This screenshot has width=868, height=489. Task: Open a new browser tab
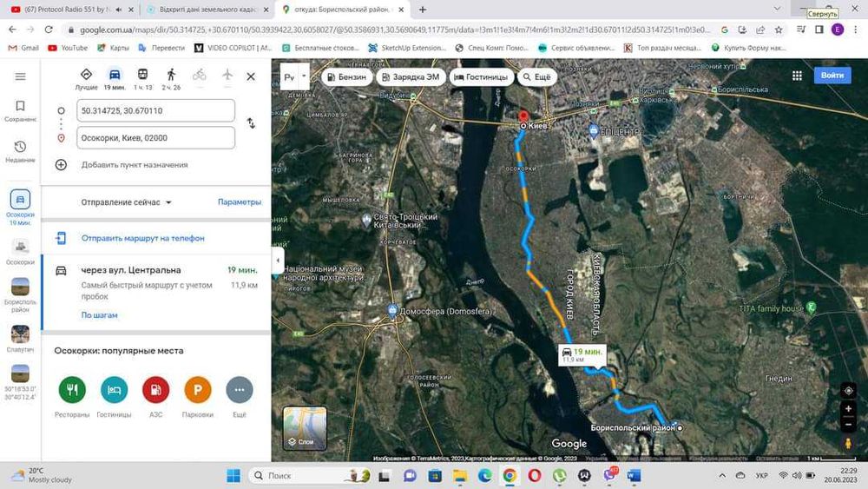tap(423, 10)
